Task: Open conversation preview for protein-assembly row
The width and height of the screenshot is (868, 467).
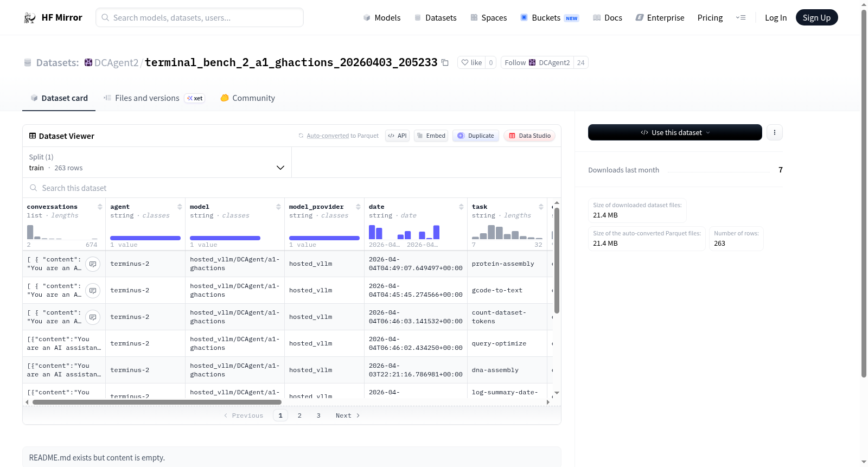Action: coord(93,264)
